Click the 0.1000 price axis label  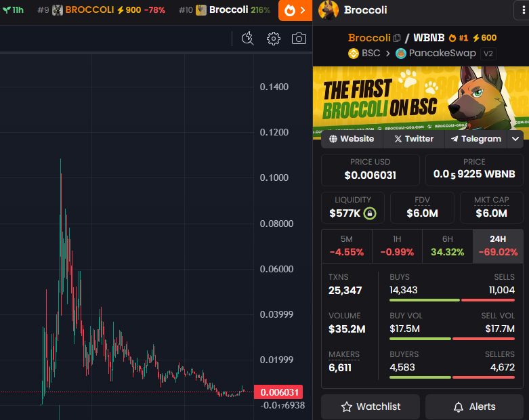(274, 177)
